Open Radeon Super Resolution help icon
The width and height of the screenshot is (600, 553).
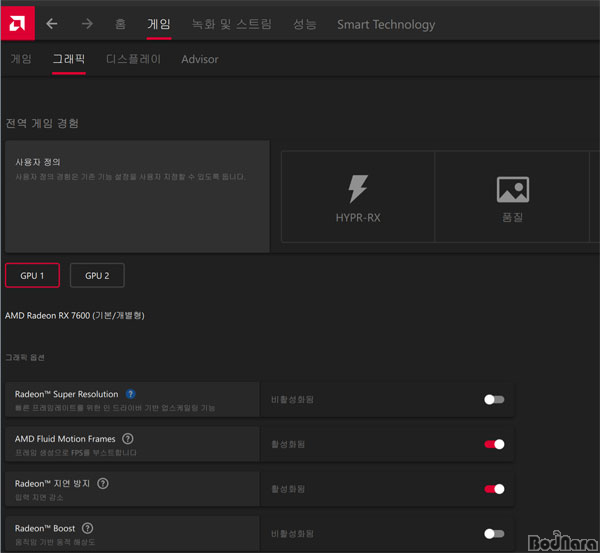tap(130, 394)
